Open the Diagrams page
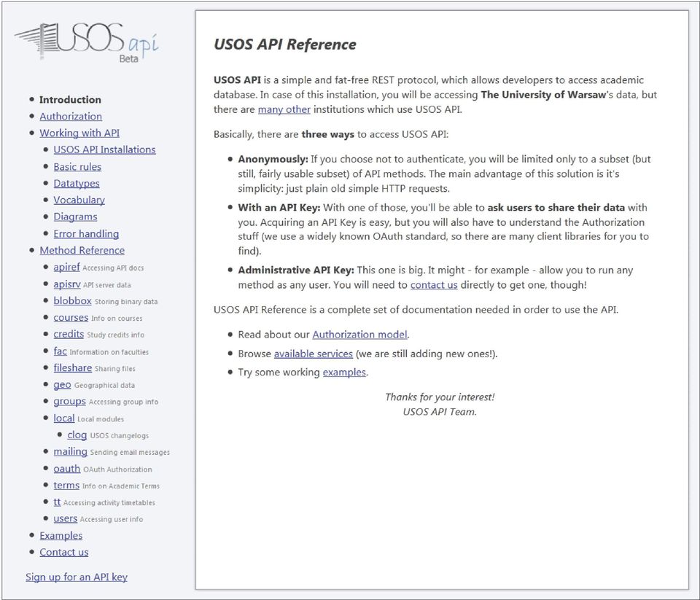 point(75,217)
